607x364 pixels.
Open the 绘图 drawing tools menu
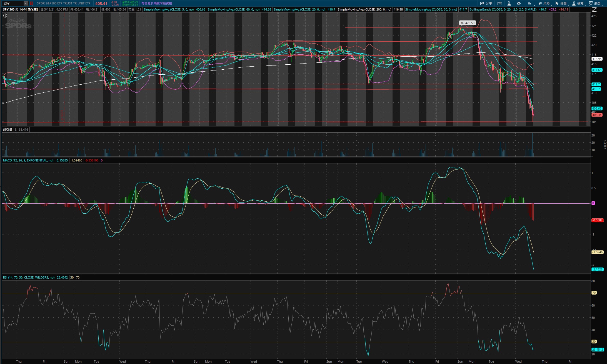[561, 3]
